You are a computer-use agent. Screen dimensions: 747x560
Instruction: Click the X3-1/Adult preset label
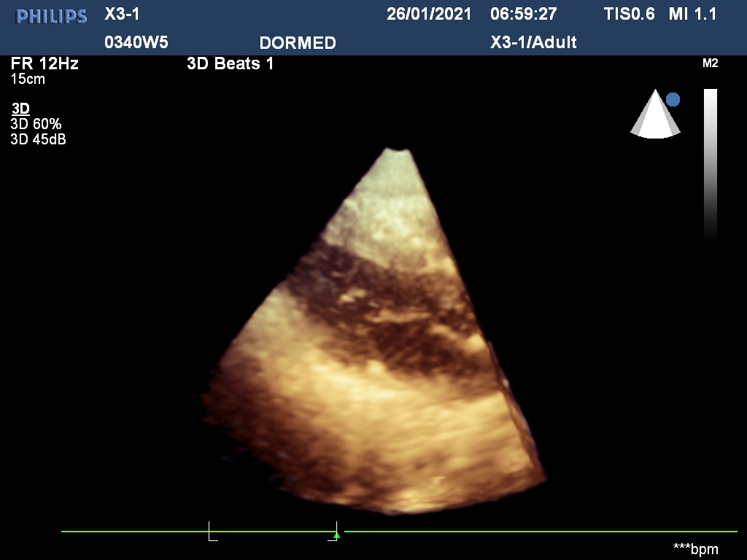click(533, 42)
